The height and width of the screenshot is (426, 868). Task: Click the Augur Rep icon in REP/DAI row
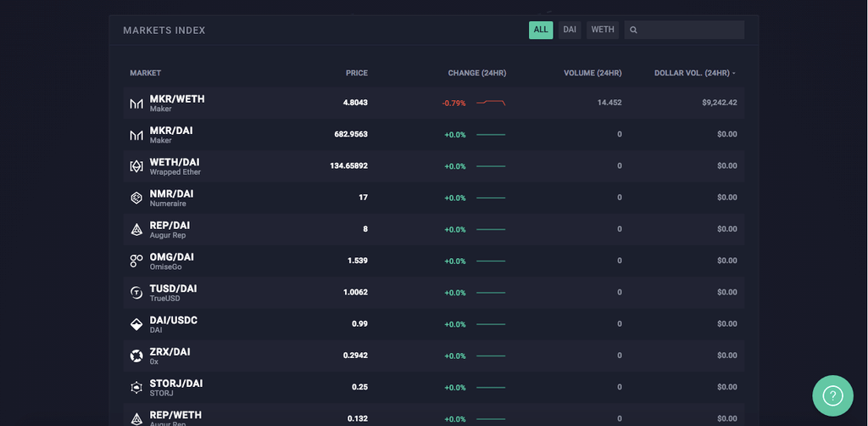[136, 229]
